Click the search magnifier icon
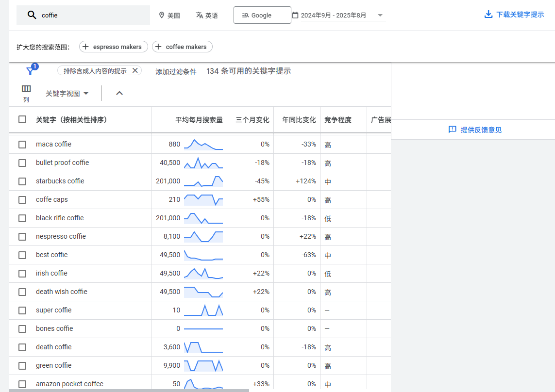The height and width of the screenshot is (392, 555). (32, 15)
